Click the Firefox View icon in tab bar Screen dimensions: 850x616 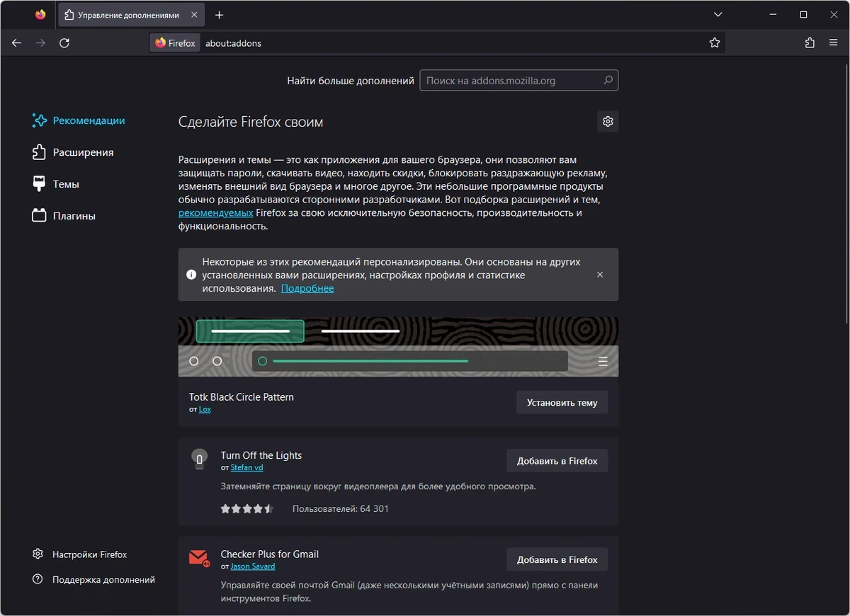click(40, 15)
